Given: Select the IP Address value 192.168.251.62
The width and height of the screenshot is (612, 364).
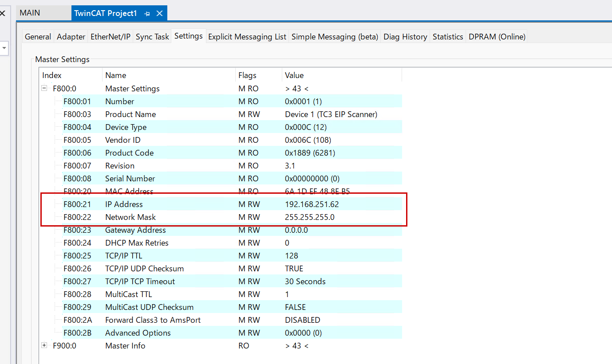Looking at the screenshot, I should (312, 204).
